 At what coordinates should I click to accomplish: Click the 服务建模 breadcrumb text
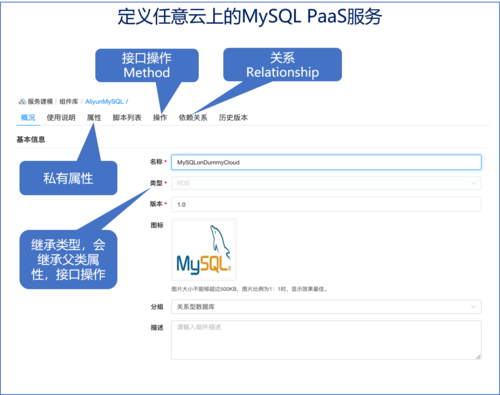click(x=40, y=101)
